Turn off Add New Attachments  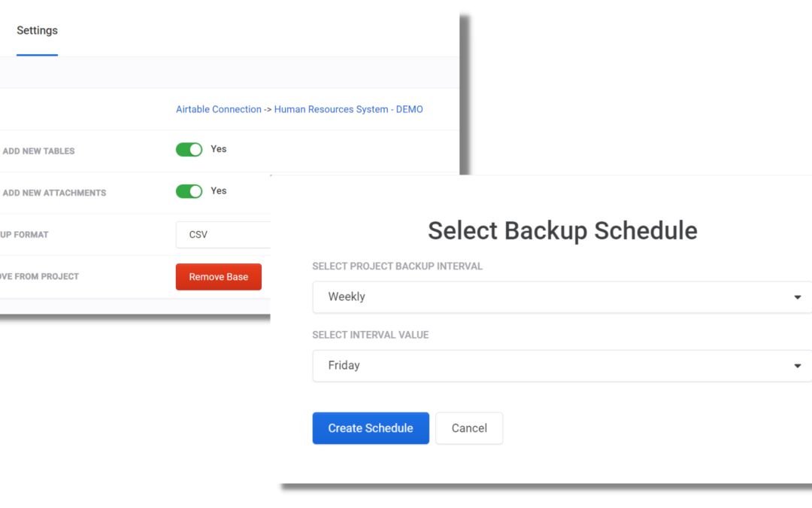(189, 191)
